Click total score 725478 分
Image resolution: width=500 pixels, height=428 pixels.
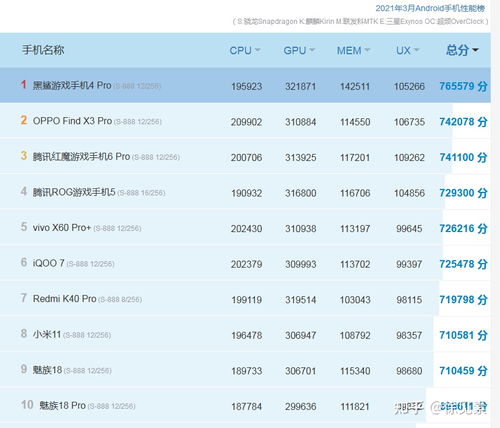[x=463, y=264]
